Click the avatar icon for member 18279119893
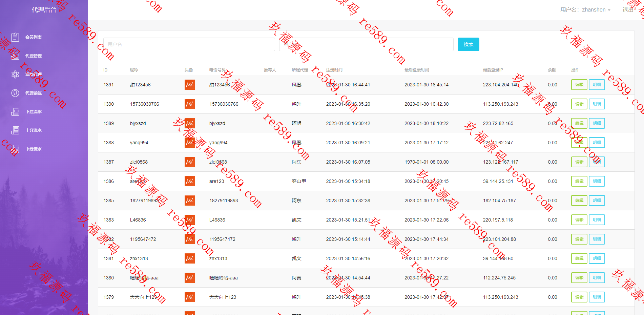The width and height of the screenshot is (644, 315). (x=190, y=201)
